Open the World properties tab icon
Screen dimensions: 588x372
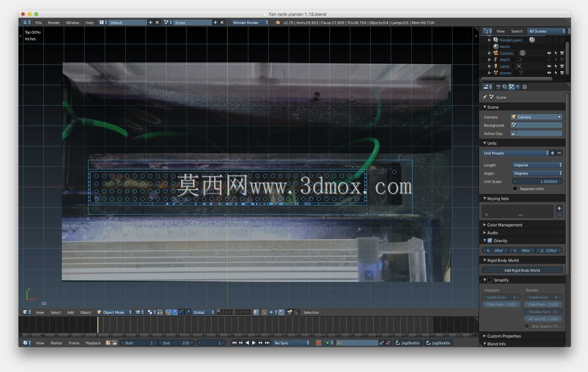pos(518,87)
